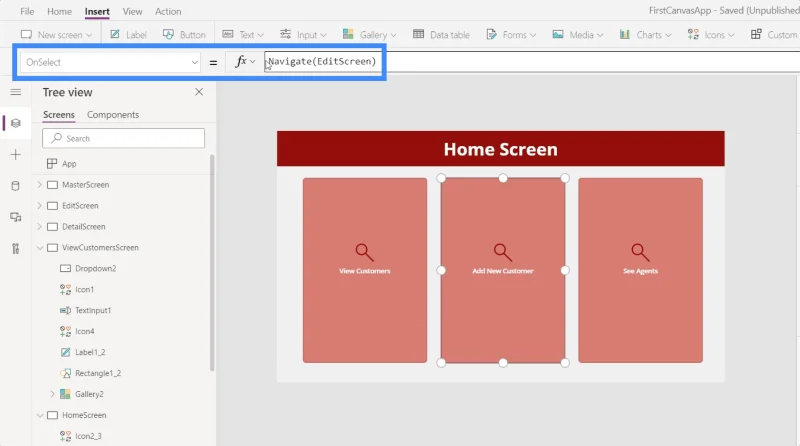Open the Charts dropdown
The height and width of the screenshot is (446, 800).
point(645,35)
